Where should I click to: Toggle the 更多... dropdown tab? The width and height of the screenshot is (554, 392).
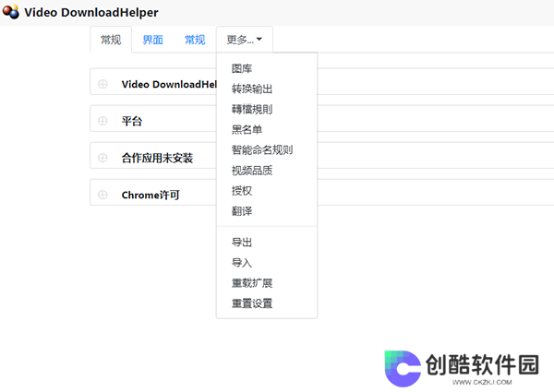[x=244, y=40]
